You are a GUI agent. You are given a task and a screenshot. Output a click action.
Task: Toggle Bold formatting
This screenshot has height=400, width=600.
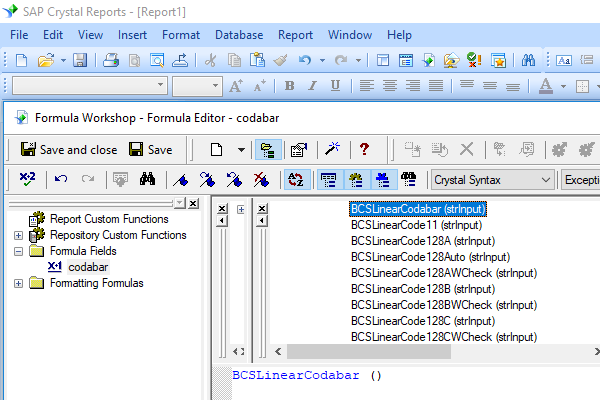[290, 85]
